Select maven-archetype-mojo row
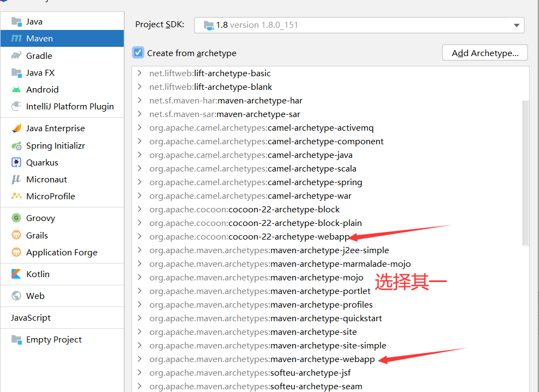 click(257, 277)
